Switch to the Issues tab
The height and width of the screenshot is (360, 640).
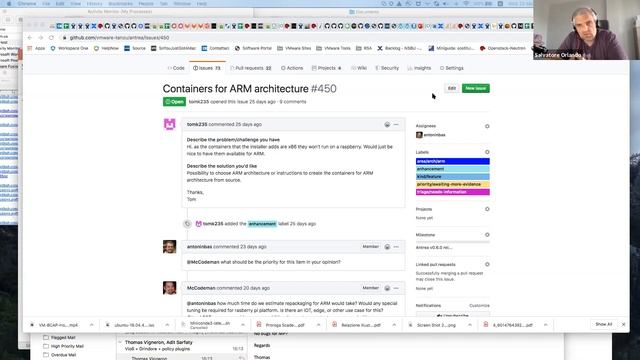207,68
